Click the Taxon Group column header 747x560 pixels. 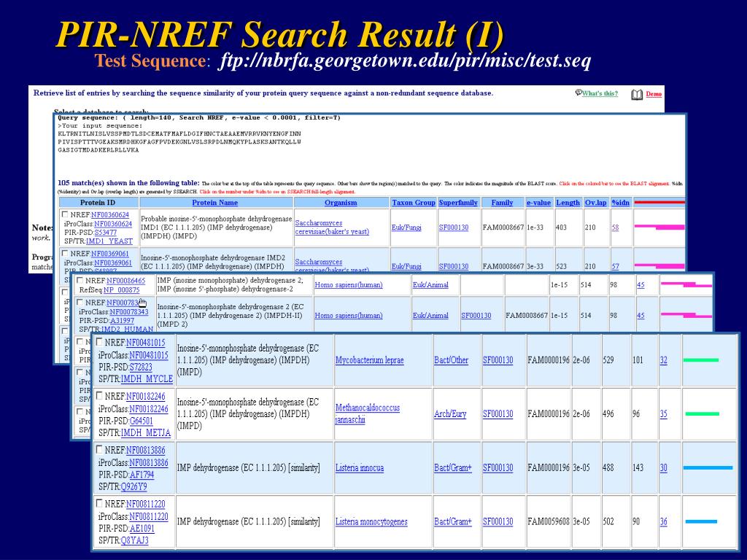(414, 203)
